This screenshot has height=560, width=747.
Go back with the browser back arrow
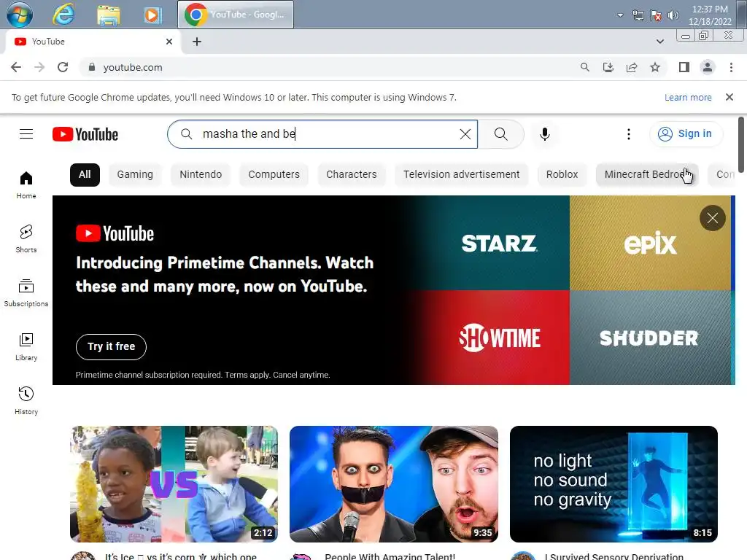coord(16,67)
